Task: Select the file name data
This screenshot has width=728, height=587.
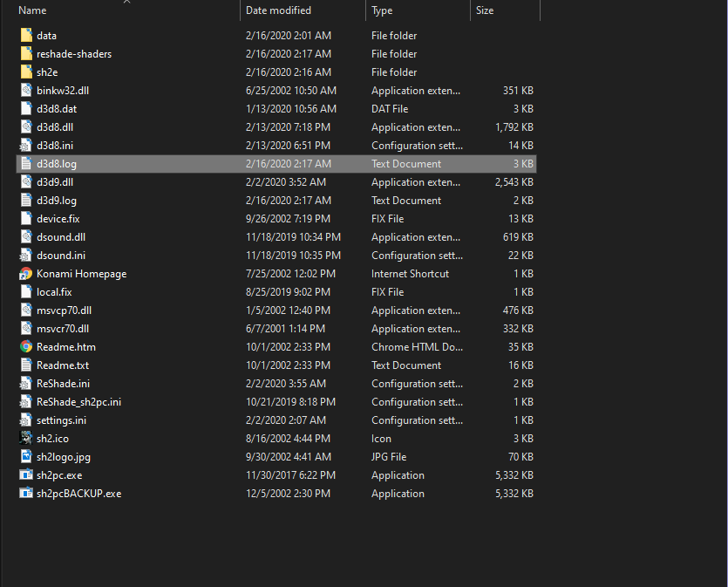Action: coord(46,35)
